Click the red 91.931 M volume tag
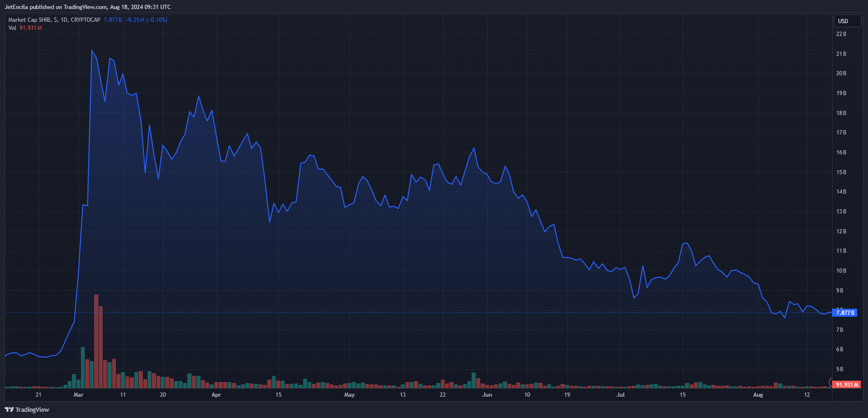The height and width of the screenshot is (418, 868). click(x=846, y=384)
